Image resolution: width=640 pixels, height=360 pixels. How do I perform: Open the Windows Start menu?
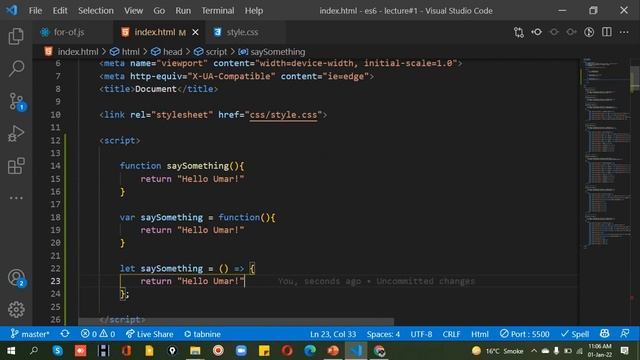pos(11,351)
